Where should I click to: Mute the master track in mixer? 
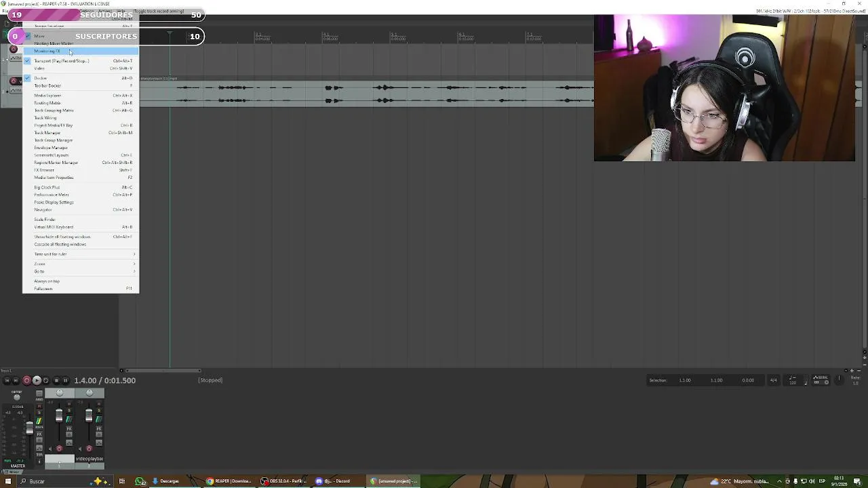pyautogui.click(x=39, y=406)
